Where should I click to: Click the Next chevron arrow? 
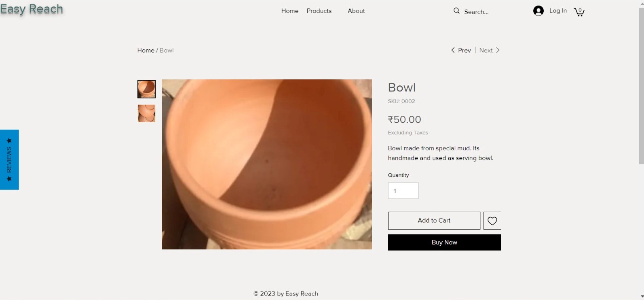click(x=498, y=50)
